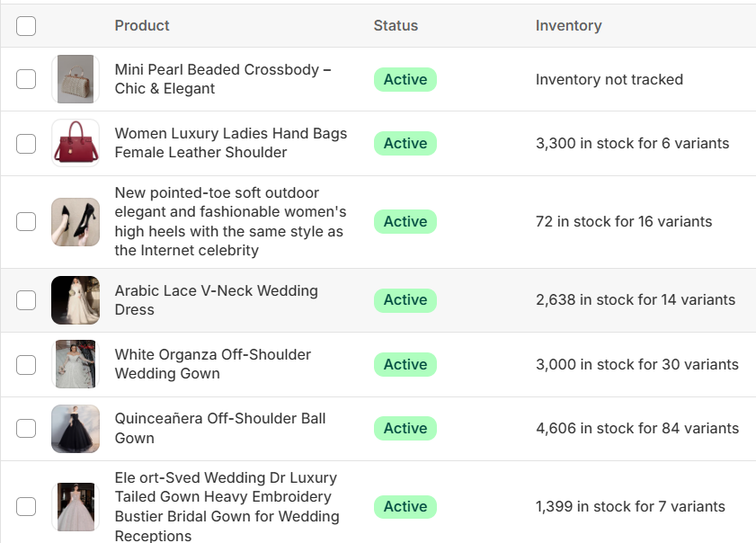Check the Quinceañera Off-Shoulder Ball Gown row
Screen dimensions: 756x543
tap(26, 429)
